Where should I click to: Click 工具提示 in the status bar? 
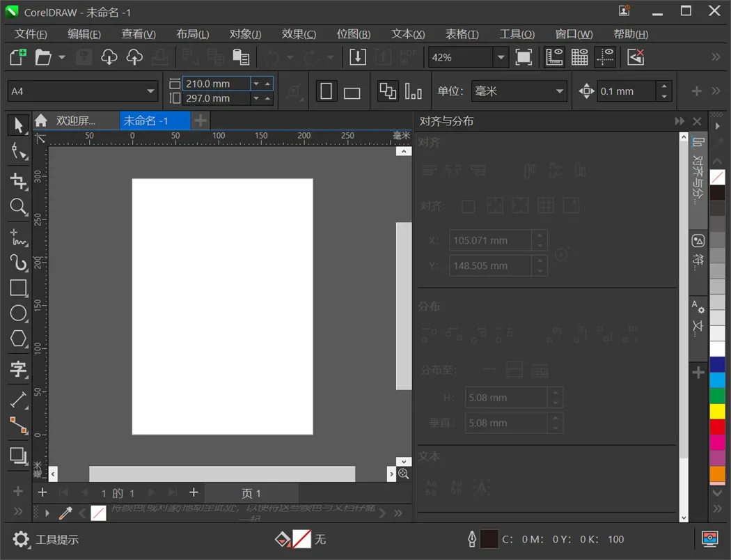click(57, 539)
